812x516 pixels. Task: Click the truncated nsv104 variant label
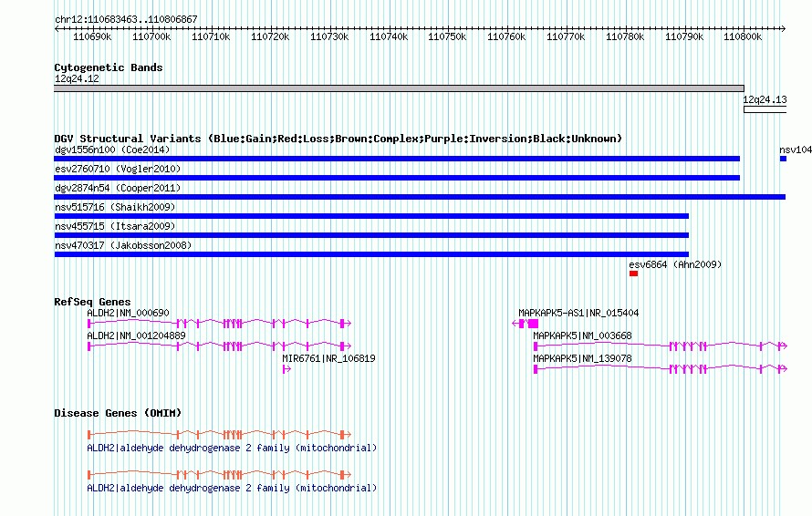[x=796, y=150]
